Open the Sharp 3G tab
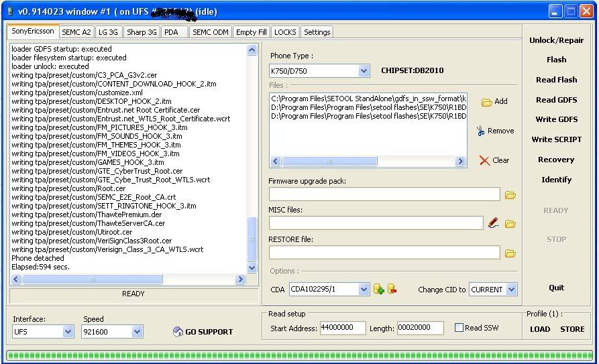599x364 pixels. click(x=142, y=32)
